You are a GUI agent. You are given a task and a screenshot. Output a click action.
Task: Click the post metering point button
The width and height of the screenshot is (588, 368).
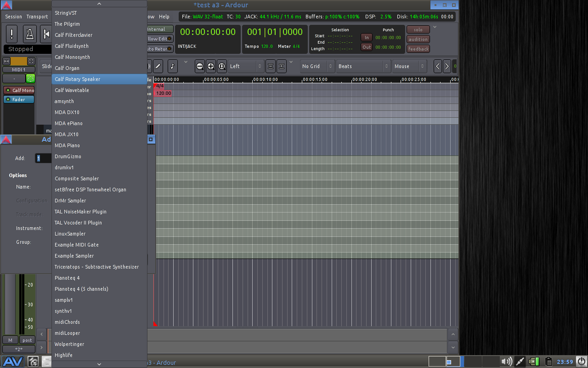(27, 340)
